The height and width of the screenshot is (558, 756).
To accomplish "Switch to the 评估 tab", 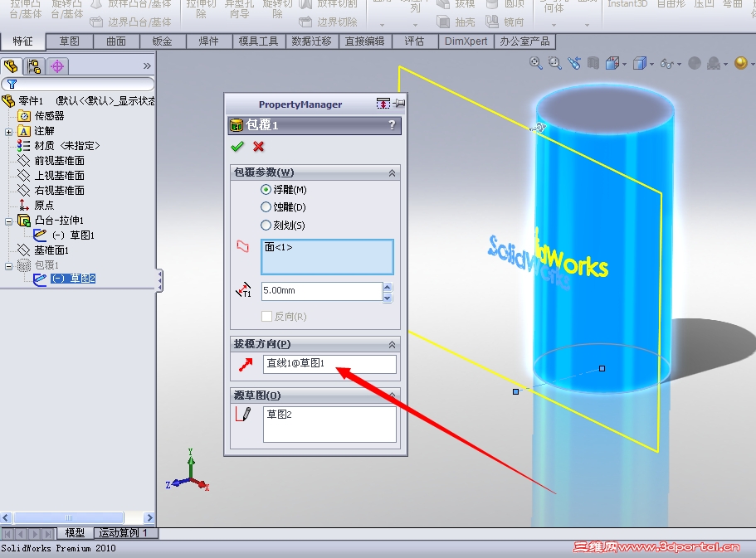I will [x=414, y=41].
